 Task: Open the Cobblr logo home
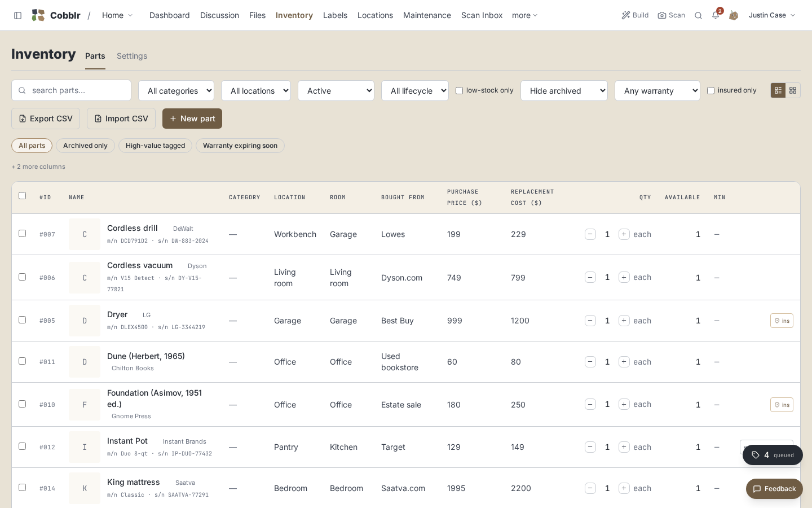pos(56,15)
